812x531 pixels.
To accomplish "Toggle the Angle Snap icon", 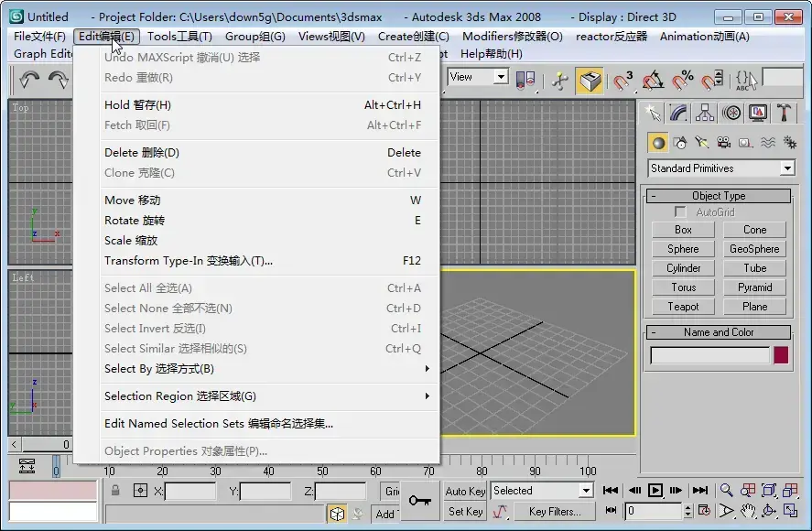I will tap(653, 81).
